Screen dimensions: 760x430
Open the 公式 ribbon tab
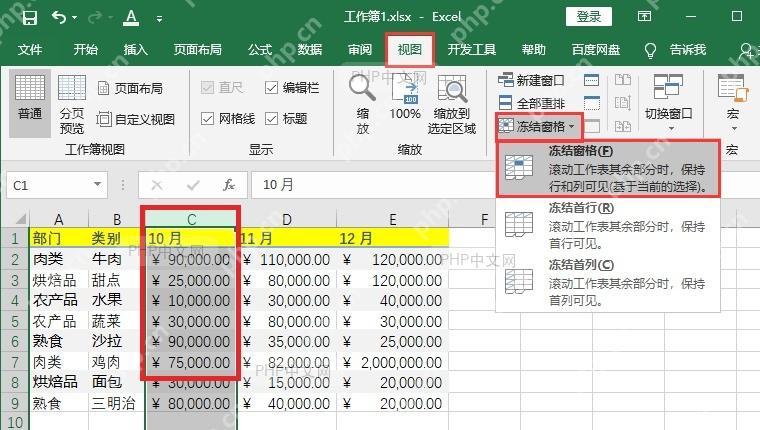[260, 49]
